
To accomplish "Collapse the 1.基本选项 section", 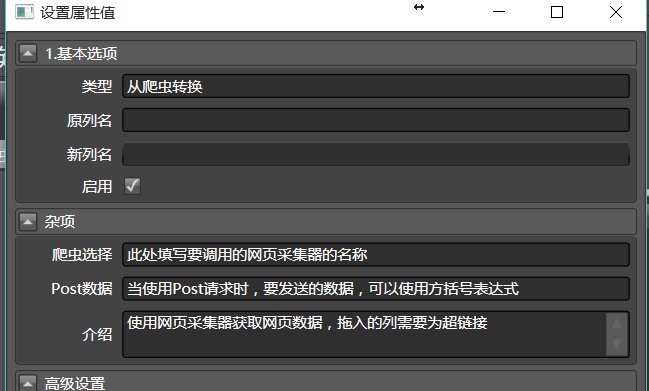I will coord(28,53).
